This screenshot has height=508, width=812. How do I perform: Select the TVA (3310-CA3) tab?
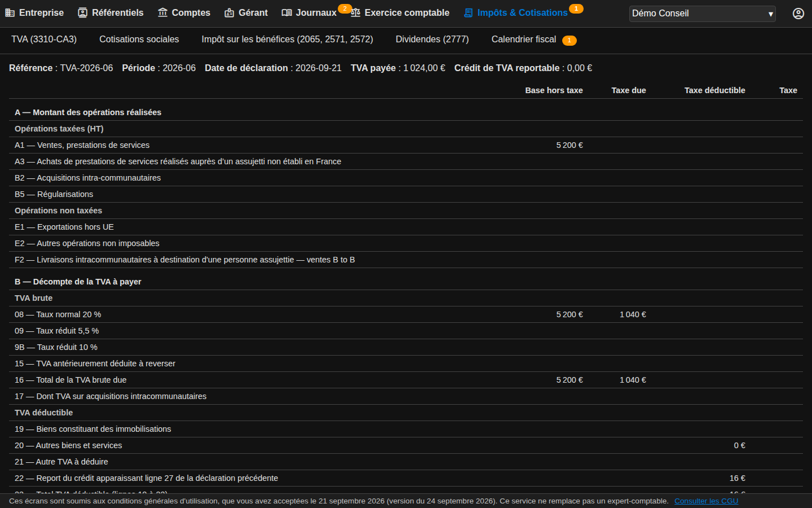pos(44,40)
